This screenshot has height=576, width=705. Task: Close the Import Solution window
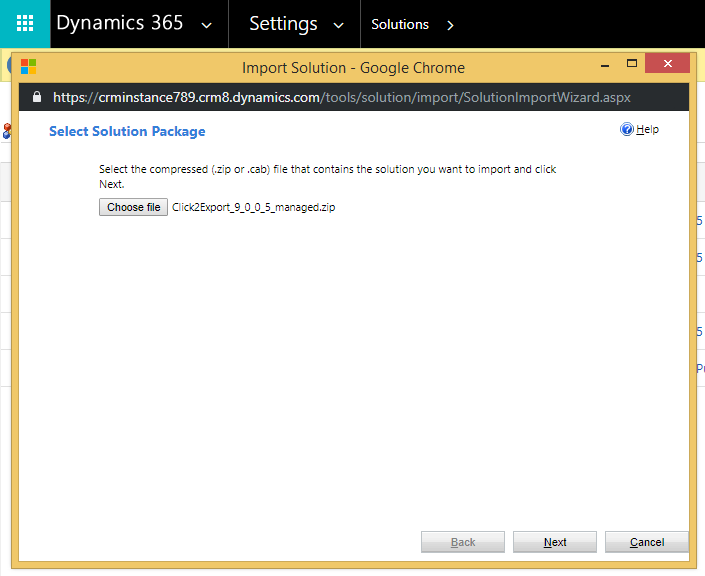[x=668, y=63]
